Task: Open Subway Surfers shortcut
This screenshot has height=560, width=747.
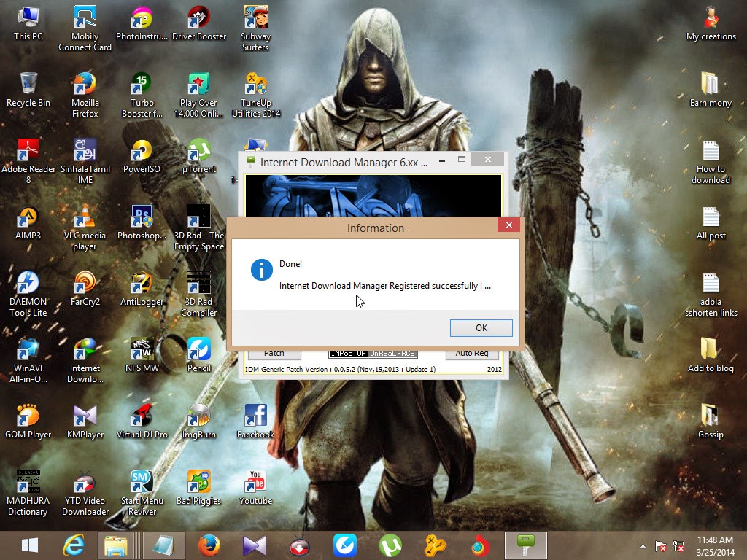Action: (x=256, y=28)
